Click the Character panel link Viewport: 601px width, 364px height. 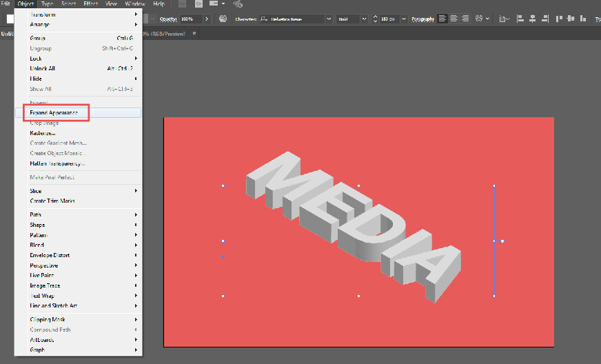pos(245,19)
